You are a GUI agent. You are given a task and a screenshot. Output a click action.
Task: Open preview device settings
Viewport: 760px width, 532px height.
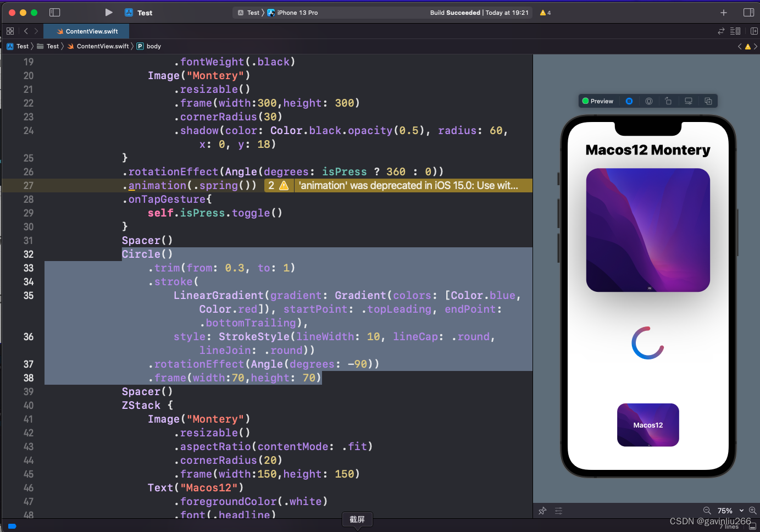tap(688, 101)
